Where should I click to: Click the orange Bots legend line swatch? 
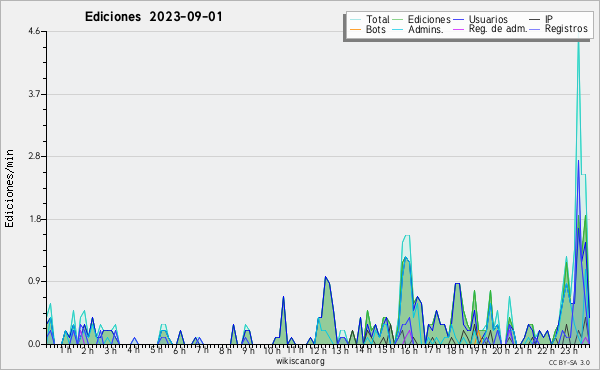pyautogui.click(x=355, y=29)
